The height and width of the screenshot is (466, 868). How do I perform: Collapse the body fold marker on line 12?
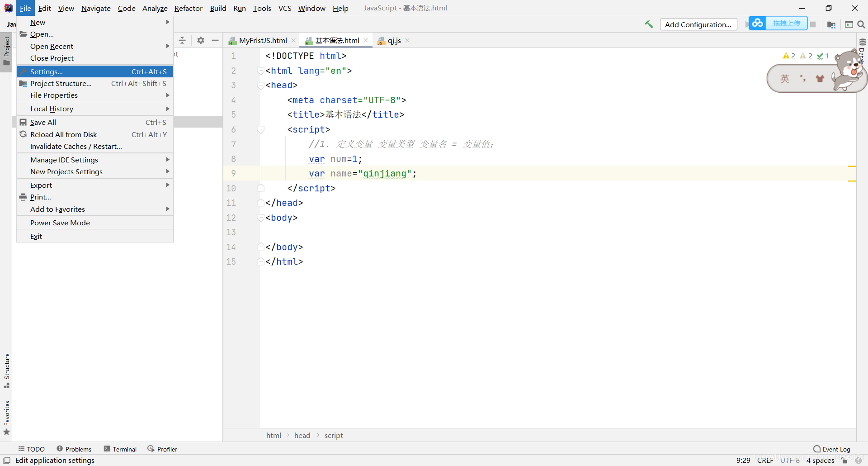pos(260,218)
